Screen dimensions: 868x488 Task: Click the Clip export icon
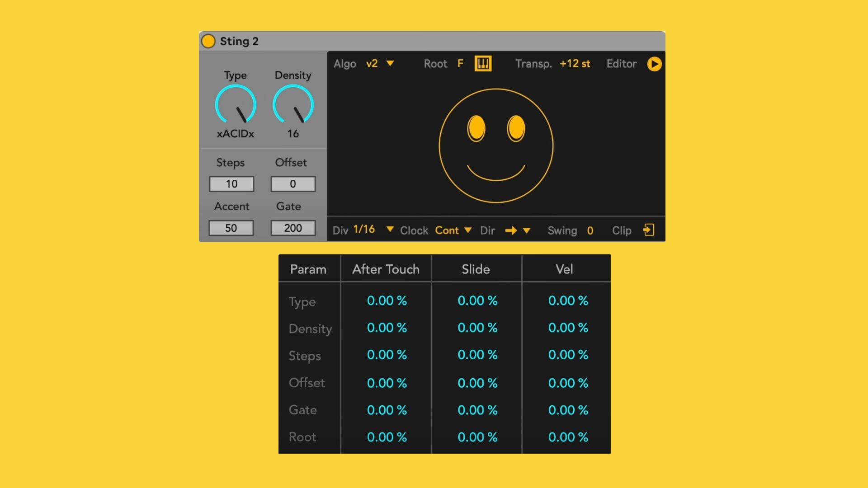(649, 230)
